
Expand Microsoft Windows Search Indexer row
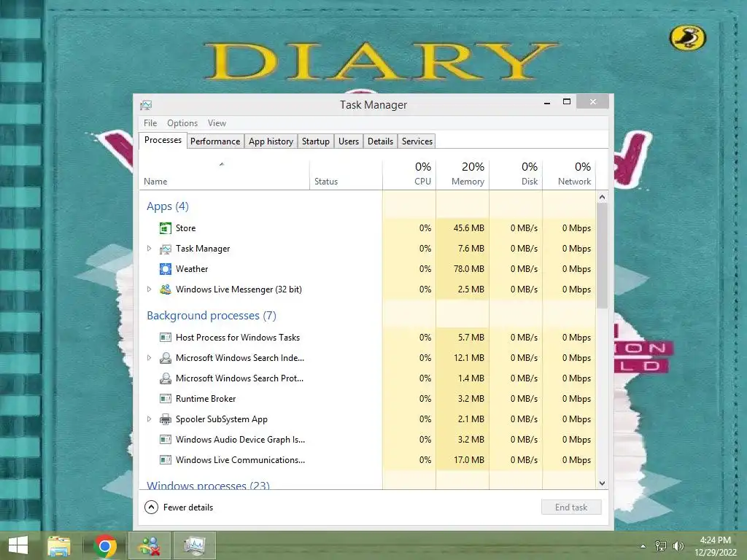coord(149,358)
